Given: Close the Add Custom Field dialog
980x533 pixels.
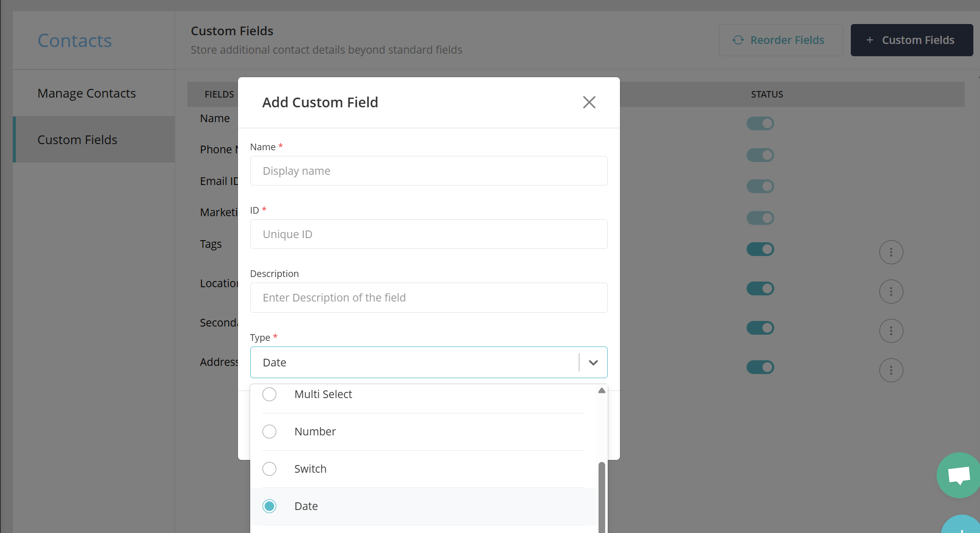Looking at the screenshot, I should click(589, 102).
